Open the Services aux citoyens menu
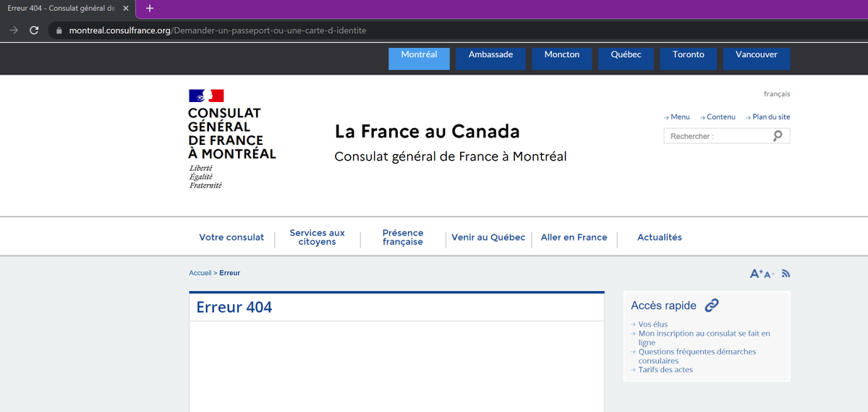 pos(318,237)
